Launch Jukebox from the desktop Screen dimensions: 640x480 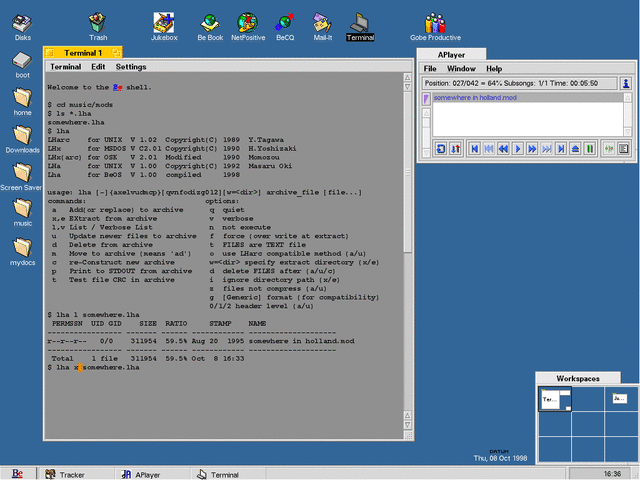click(x=164, y=27)
